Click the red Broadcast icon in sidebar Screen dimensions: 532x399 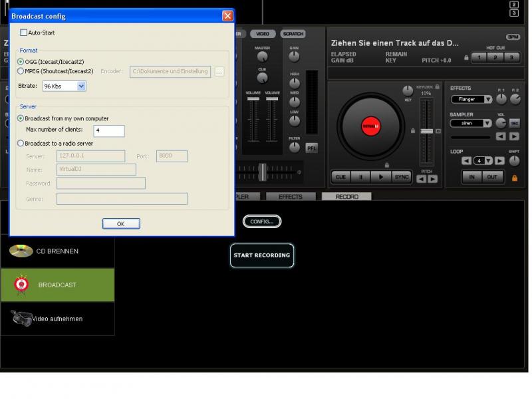click(x=22, y=285)
